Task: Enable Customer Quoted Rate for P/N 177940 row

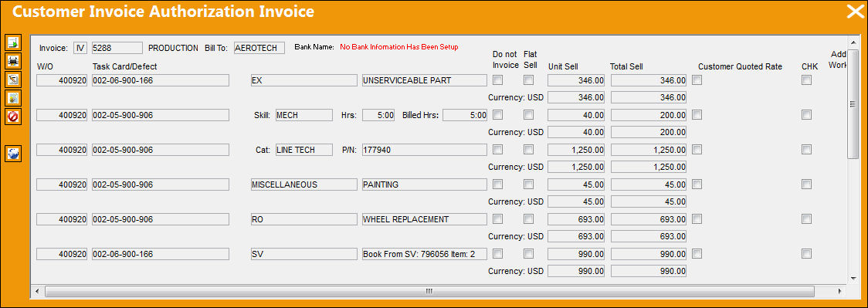Action: coord(697,149)
